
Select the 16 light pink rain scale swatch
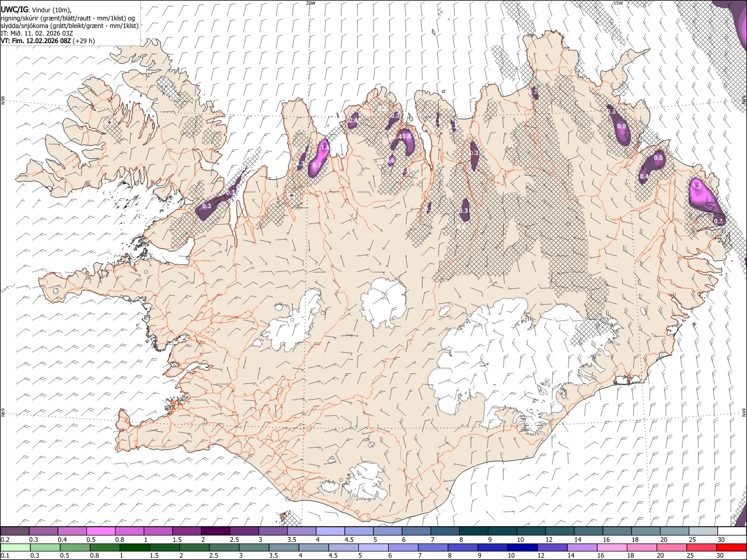612,547
